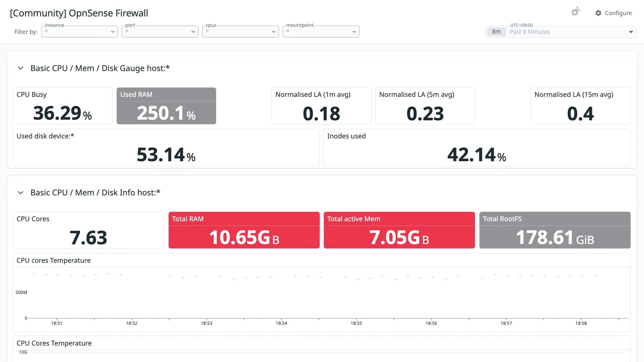Click the Normalised LA (1m avg) value 0.18

[x=321, y=114]
